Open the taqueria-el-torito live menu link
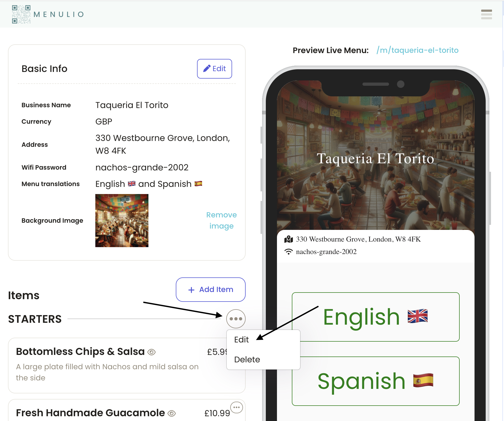Screen dimensions: 504x421 coord(417,50)
